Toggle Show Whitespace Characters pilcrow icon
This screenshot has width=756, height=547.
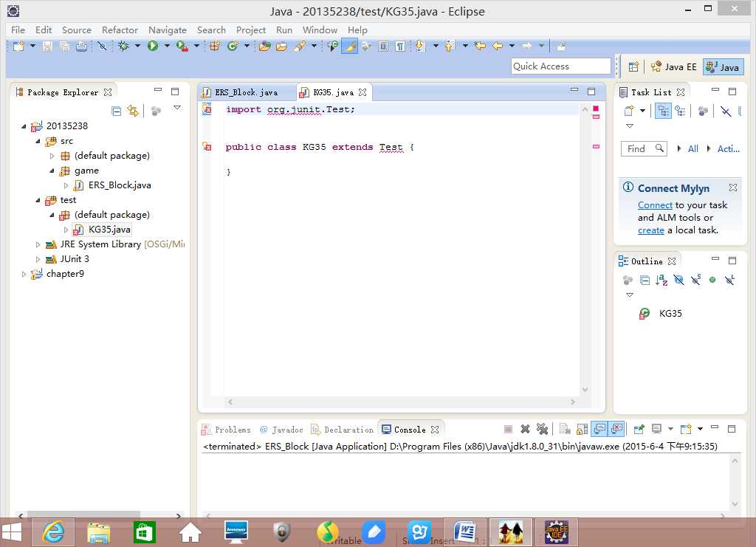point(399,47)
